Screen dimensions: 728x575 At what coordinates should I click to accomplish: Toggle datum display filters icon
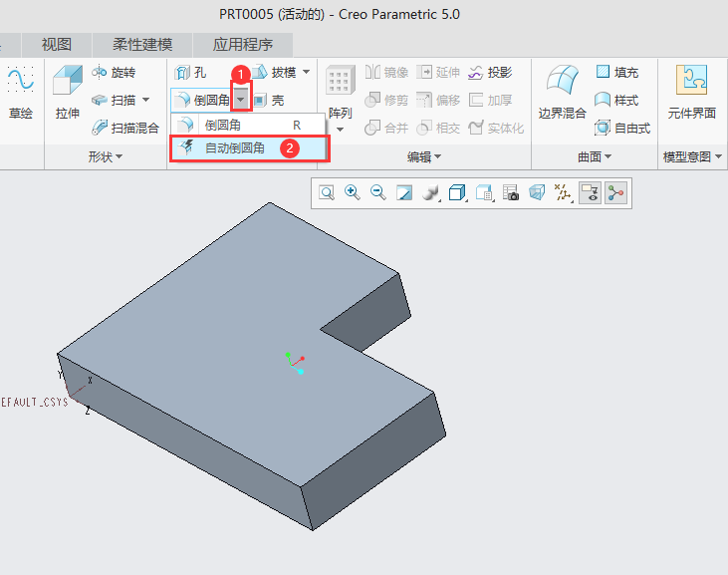[x=563, y=193]
